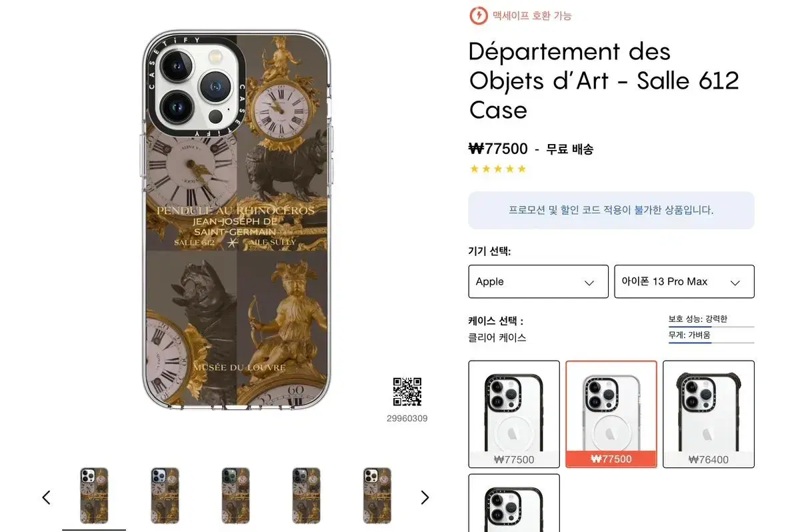
Task: Open the 아이폰 13 Pro Max model dropdown
Action: [x=684, y=281]
